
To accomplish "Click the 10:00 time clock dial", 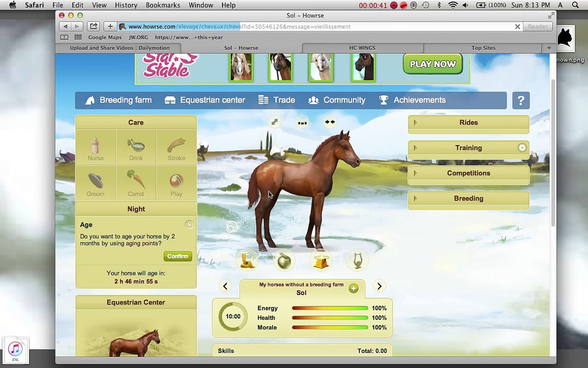I will pyautogui.click(x=233, y=317).
